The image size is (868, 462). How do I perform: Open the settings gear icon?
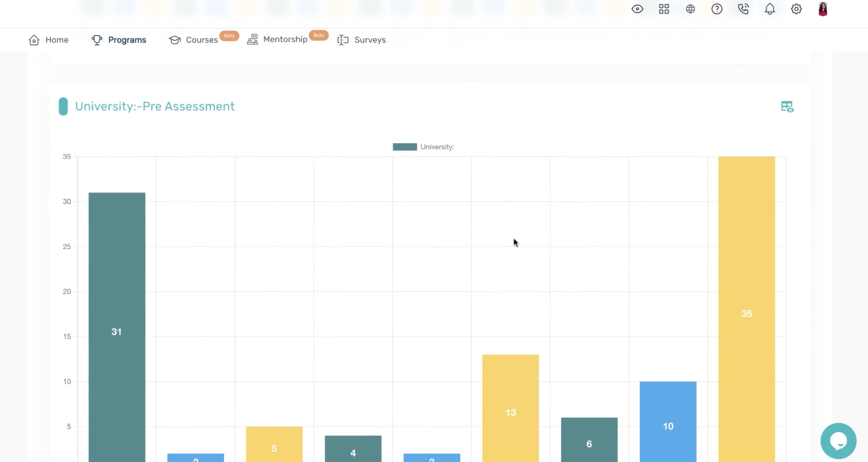coord(796,9)
